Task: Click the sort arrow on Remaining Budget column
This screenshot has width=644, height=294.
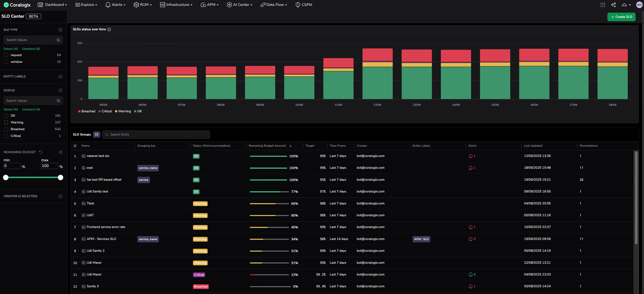Action: (x=290, y=146)
